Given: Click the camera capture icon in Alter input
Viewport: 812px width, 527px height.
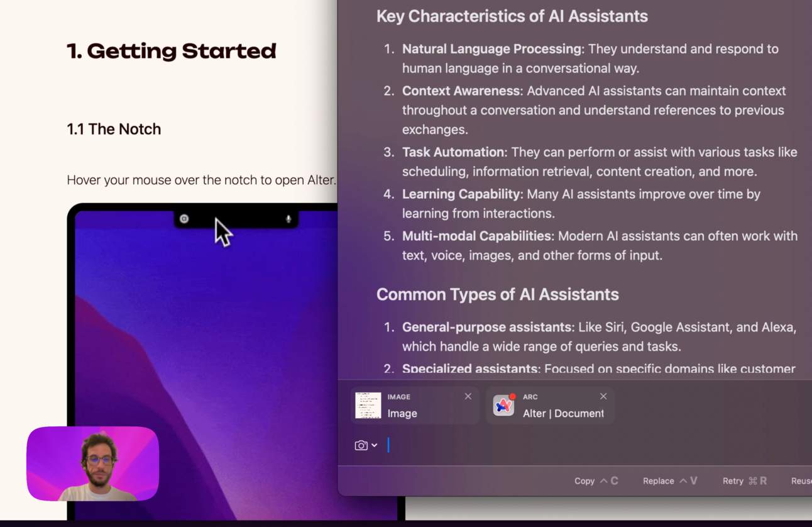Looking at the screenshot, I should click(x=361, y=445).
